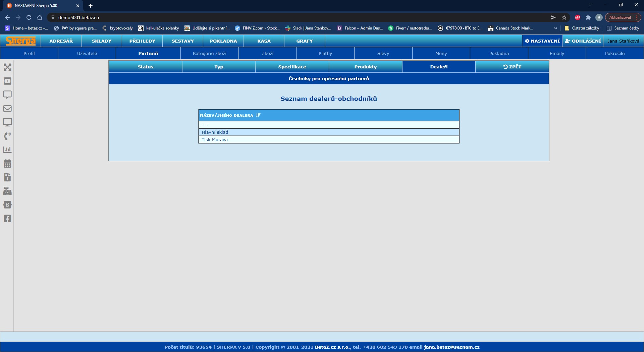Click the desktop monitor sidebar icon
This screenshot has height=352, width=644.
[x=7, y=122]
